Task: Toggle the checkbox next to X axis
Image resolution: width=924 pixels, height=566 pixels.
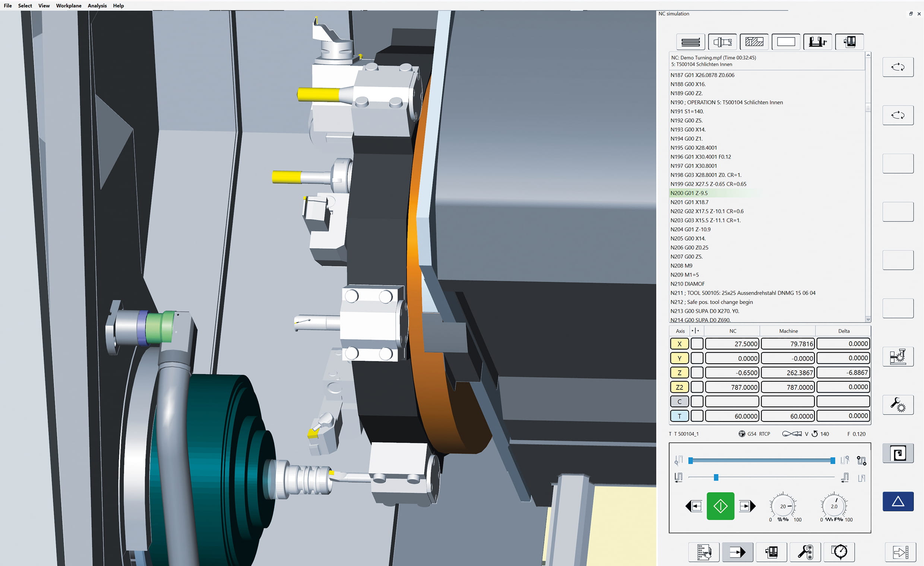Action: click(x=697, y=344)
